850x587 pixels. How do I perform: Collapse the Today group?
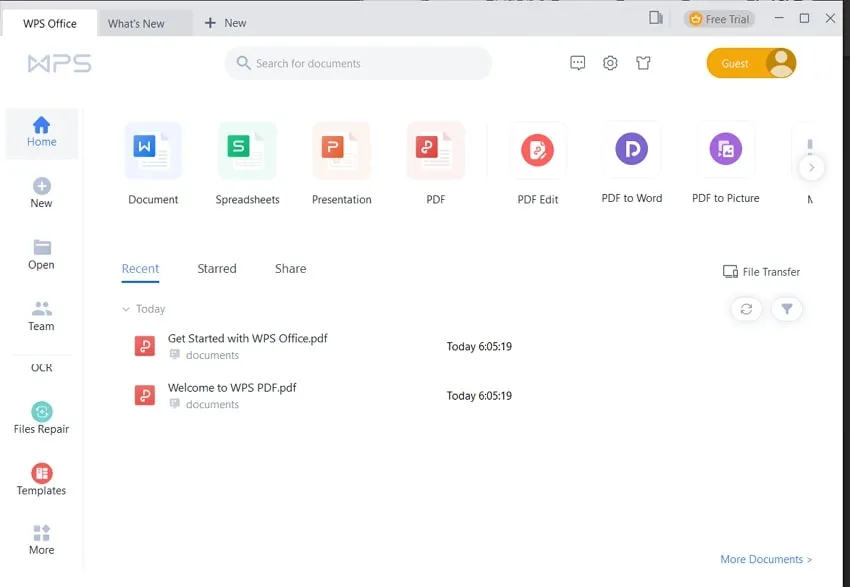click(x=126, y=309)
